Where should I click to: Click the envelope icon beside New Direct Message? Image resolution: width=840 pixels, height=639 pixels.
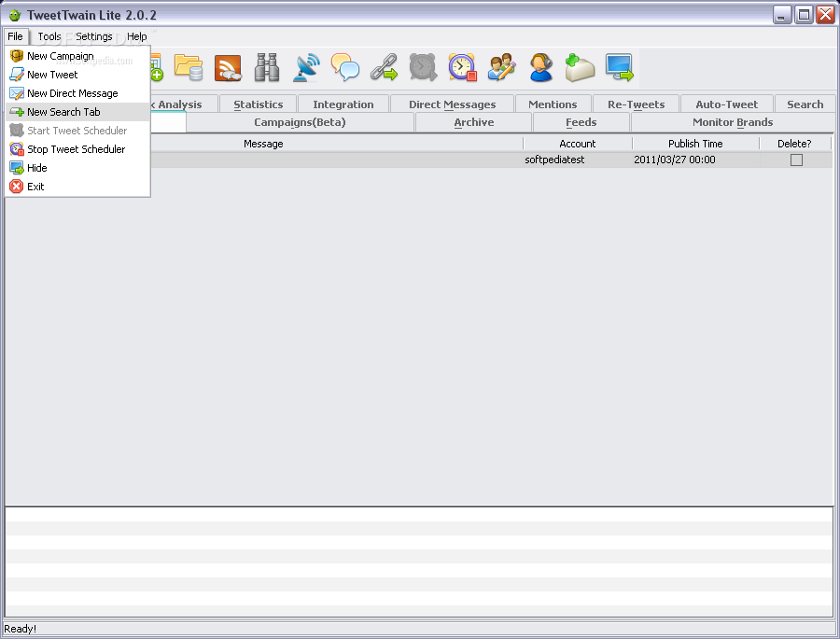coord(17,93)
